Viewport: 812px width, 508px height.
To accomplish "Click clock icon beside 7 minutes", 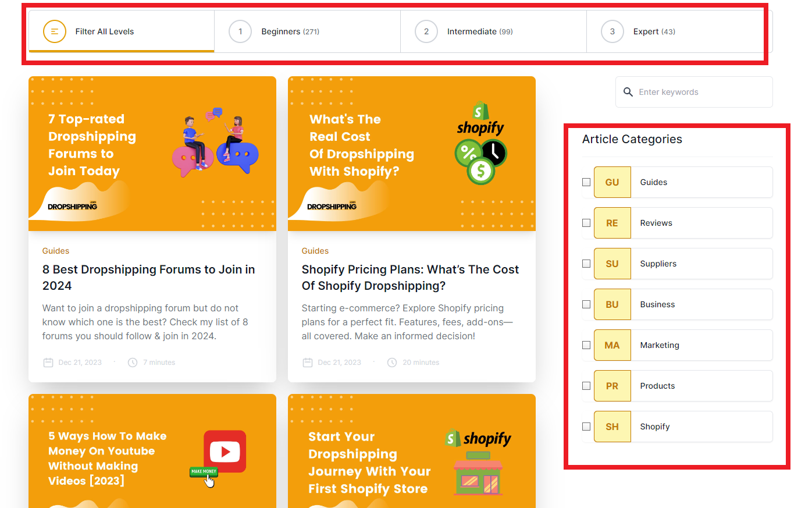I will click(x=133, y=363).
